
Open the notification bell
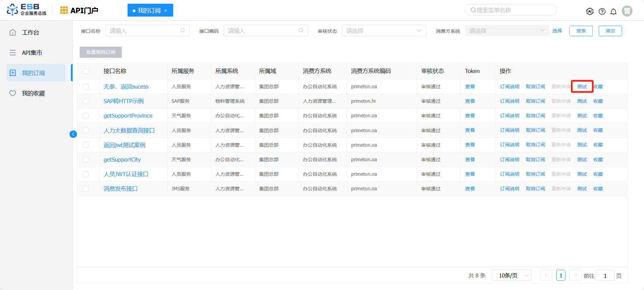pyautogui.click(x=613, y=11)
